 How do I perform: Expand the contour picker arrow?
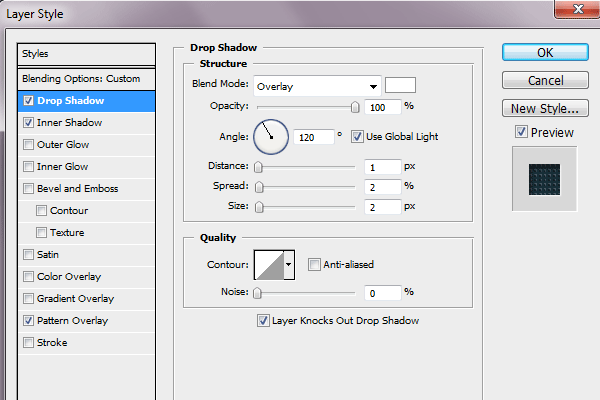290,265
